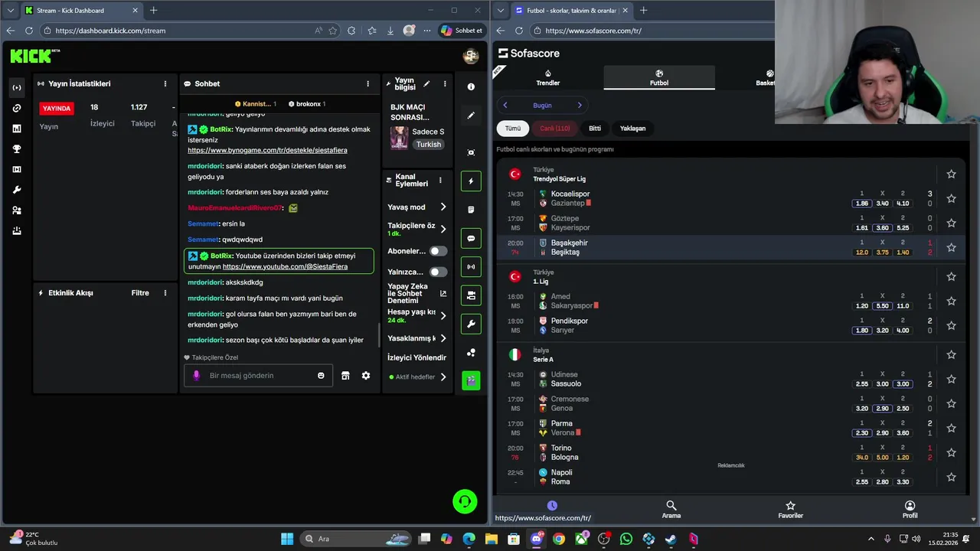Click the Kick logo
Viewport: 980px width, 551px height.
coord(34,56)
